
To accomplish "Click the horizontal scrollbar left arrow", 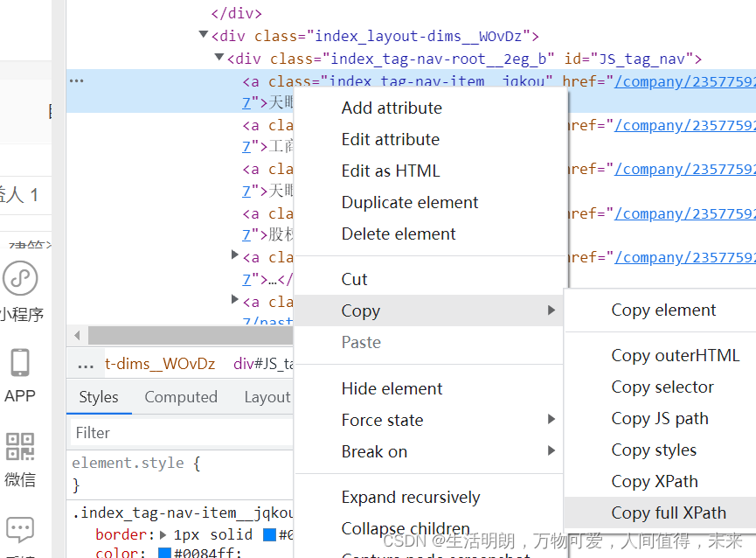I will 77,335.
